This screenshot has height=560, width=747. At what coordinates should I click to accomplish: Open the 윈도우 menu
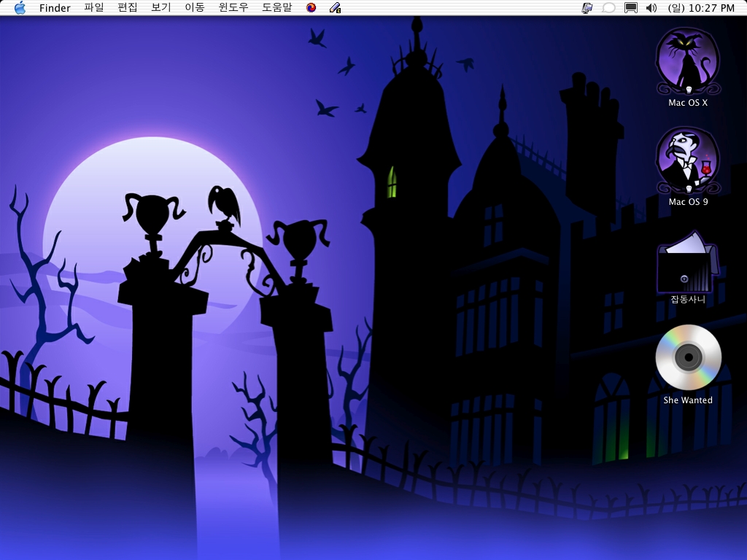pyautogui.click(x=233, y=8)
